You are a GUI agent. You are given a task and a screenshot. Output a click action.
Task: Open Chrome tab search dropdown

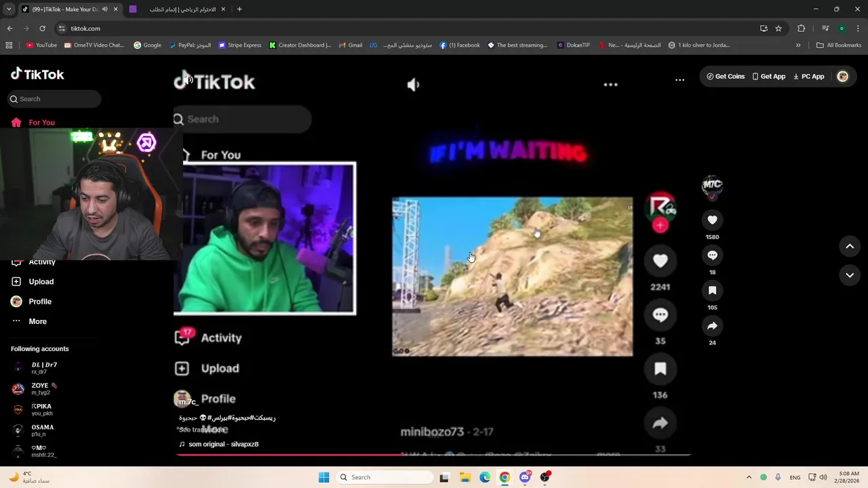pos(9,9)
